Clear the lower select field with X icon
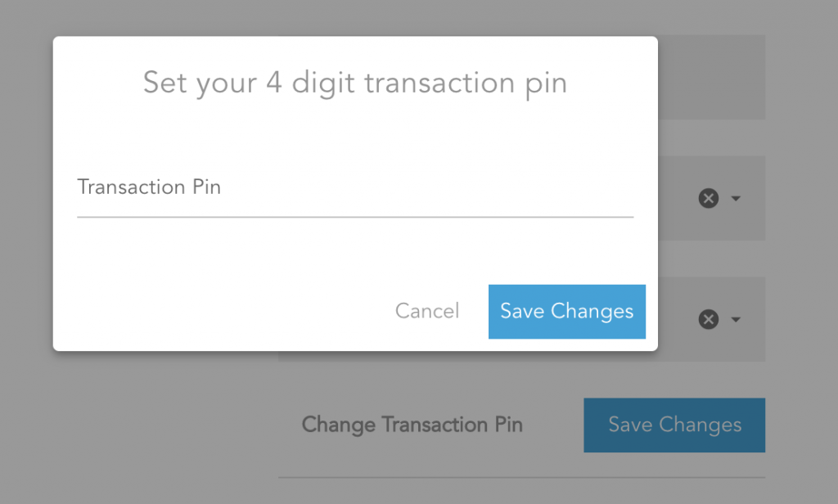This screenshot has height=504, width=838. click(708, 320)
